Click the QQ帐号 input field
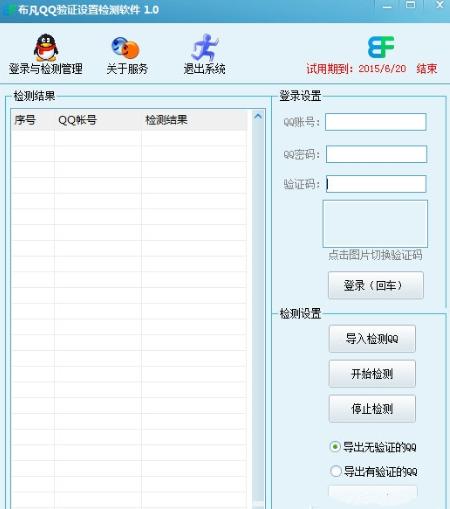 point(376,122)
